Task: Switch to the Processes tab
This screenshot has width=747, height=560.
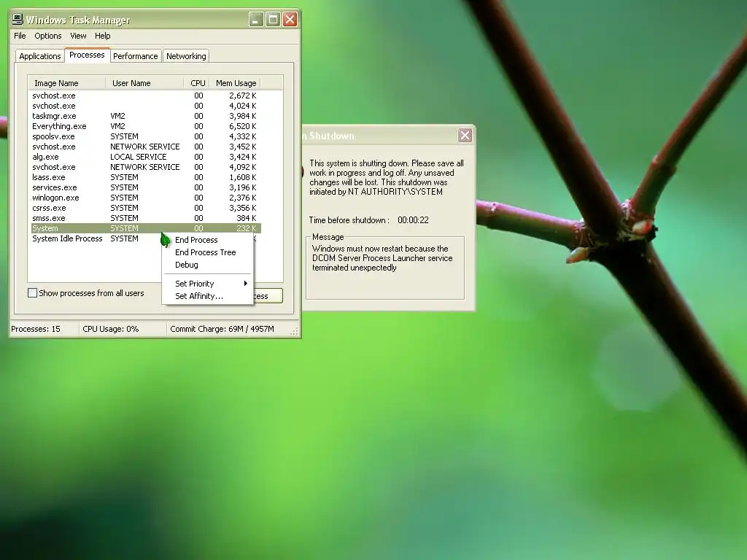Action: (87, 55)
